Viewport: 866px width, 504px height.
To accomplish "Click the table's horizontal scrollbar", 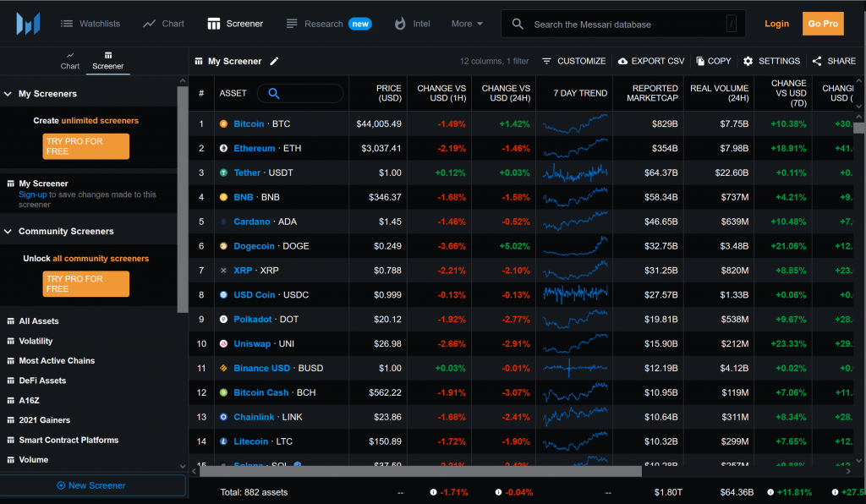I will click(x=420, y=471).
